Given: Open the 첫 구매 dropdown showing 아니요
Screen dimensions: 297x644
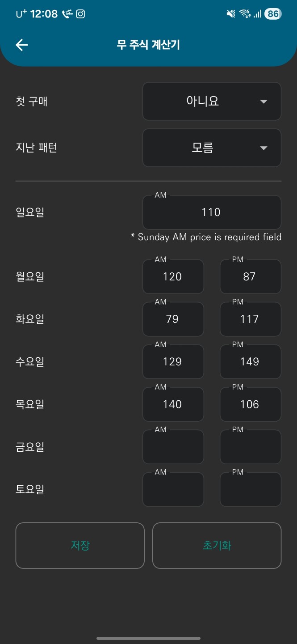Looking at the screenshot, I should (x=212, y=102).
